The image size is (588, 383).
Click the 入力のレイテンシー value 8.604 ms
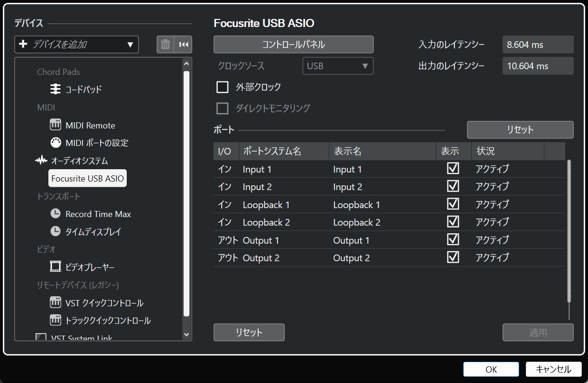coord(538,45)
